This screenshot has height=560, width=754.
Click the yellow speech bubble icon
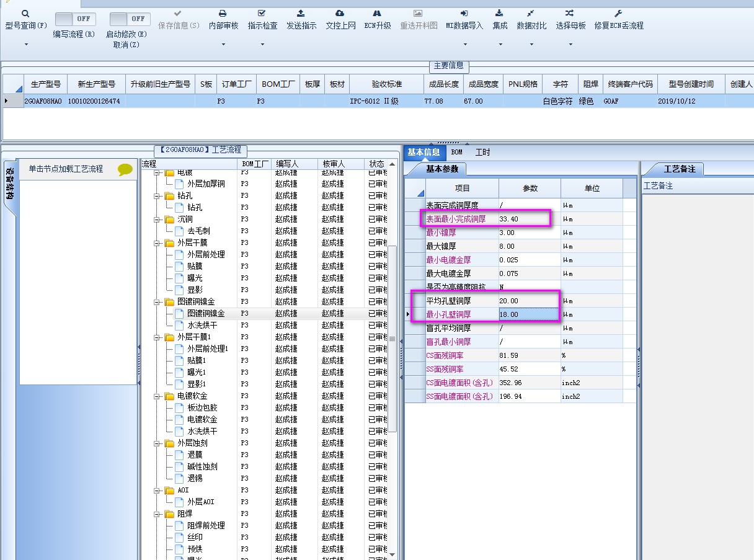(125, 170)
